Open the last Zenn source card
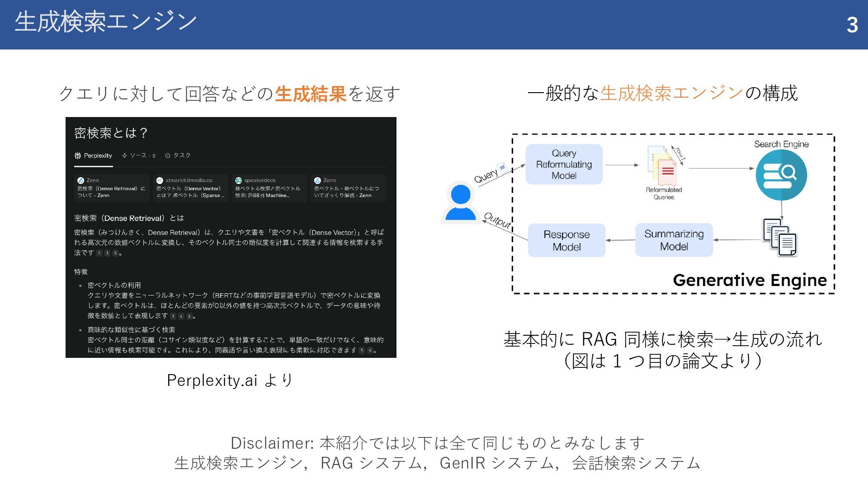The image size is (868, 488). pos(348,188)
